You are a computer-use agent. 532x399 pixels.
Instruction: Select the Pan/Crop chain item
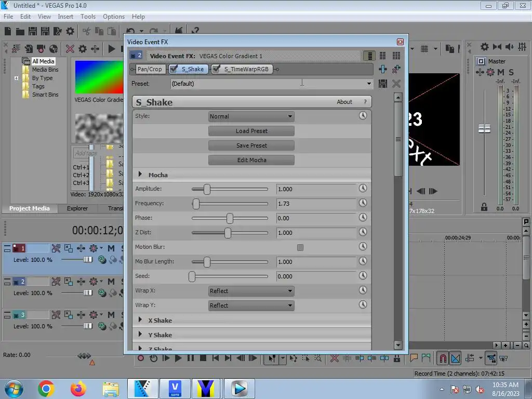[x=150, y=69]
